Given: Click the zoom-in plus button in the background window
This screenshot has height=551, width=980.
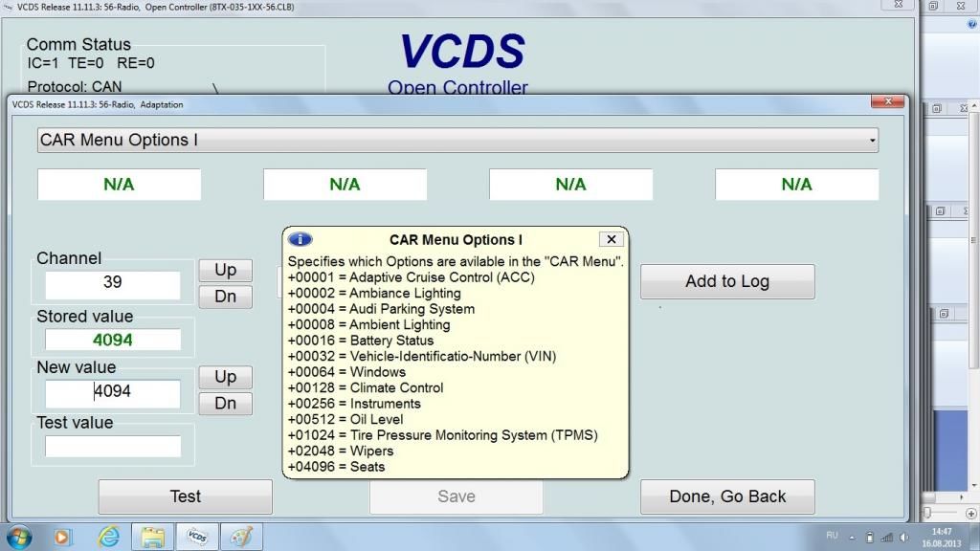Looking at the screenshot, I should 970,514.
